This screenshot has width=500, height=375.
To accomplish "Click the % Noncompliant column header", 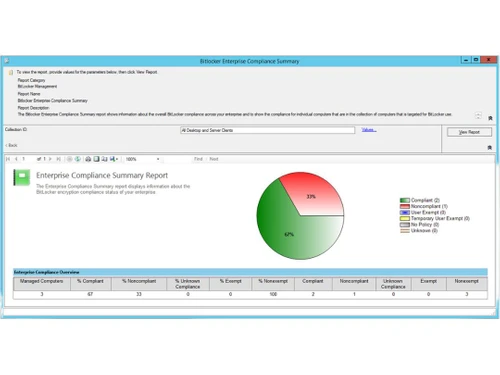I will 139,284.
